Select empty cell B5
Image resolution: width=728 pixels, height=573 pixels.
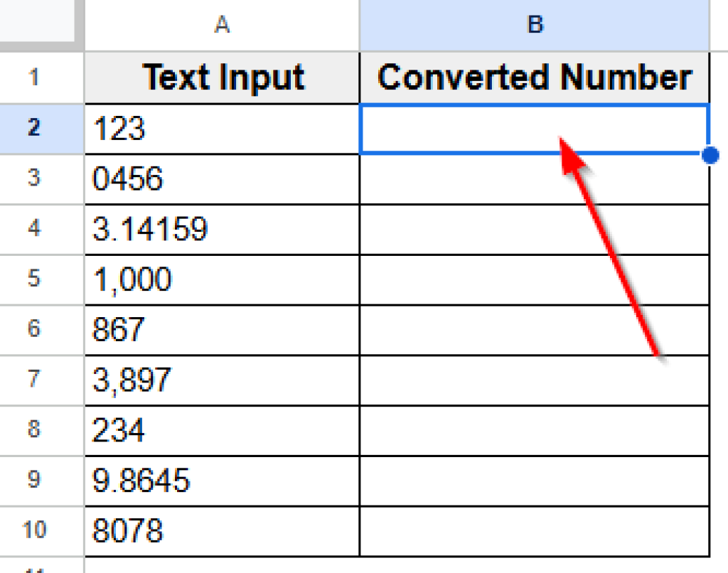tap(534, 279)
